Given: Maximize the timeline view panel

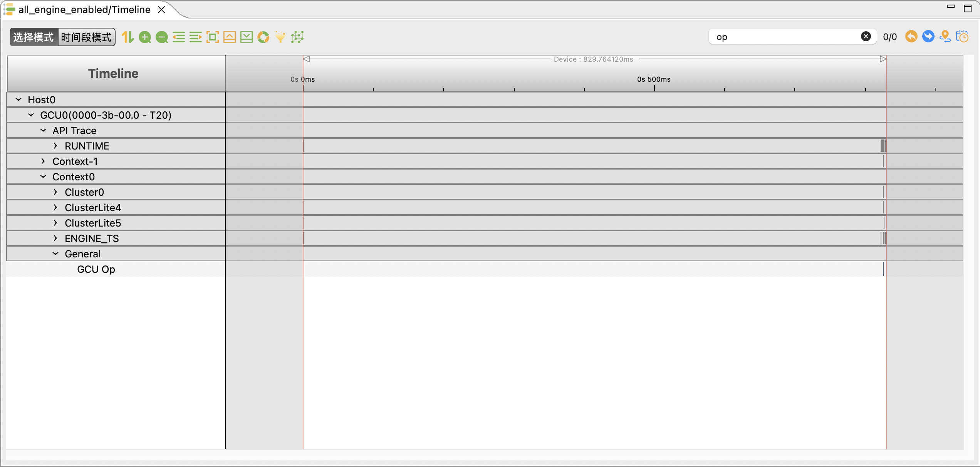Looking at the screenshot, I should pyautogui.click(x=968, y=8).
